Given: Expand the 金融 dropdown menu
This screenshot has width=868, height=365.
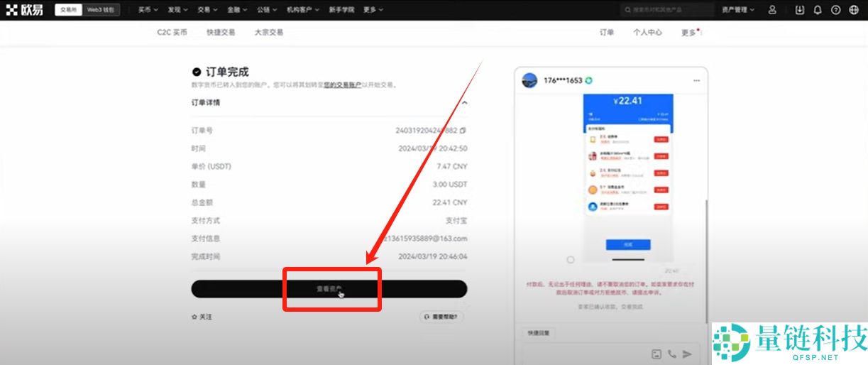Looking at the screenshot, I should (237, 10).
